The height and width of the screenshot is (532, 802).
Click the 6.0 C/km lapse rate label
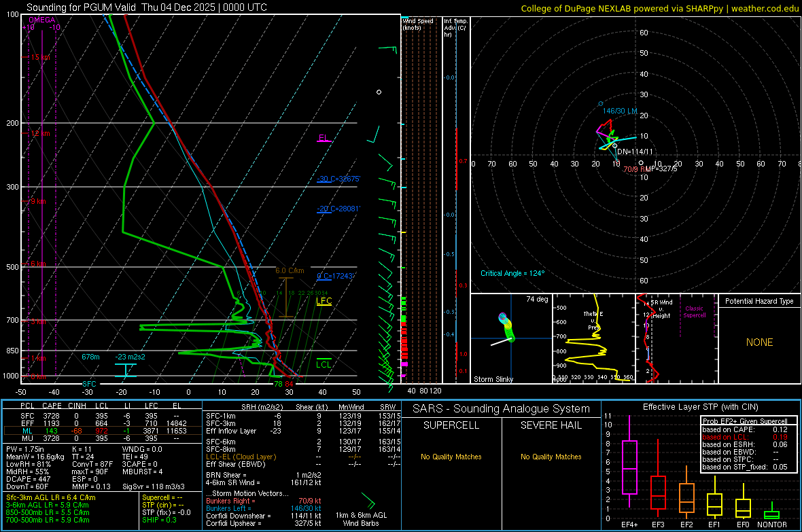click(x=290, y=270)
